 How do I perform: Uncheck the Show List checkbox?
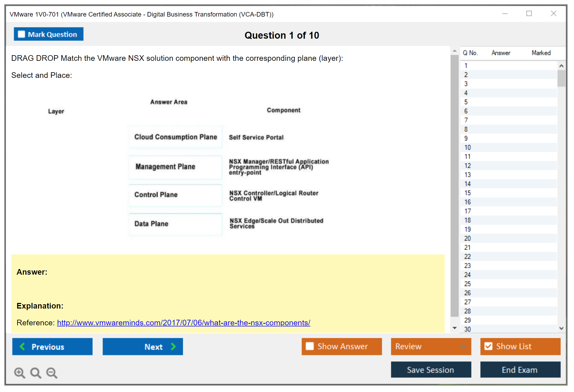(x=488, y=346)
